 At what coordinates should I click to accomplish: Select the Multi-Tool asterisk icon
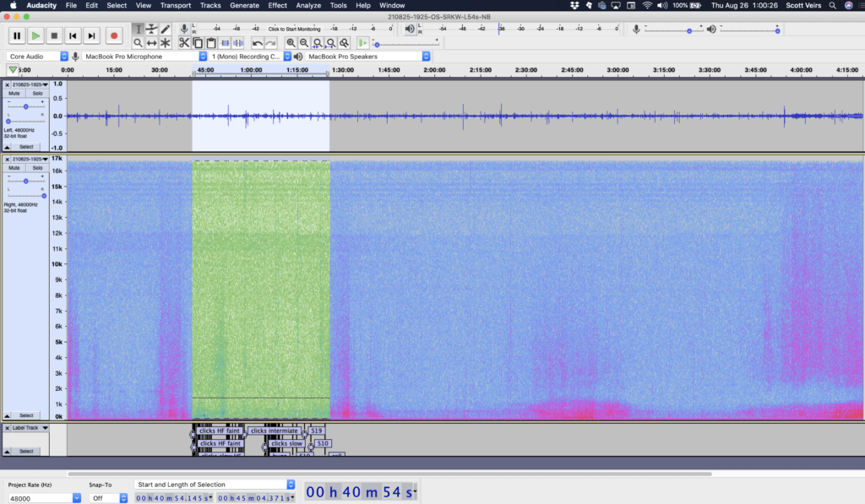(x=165, y=43)
